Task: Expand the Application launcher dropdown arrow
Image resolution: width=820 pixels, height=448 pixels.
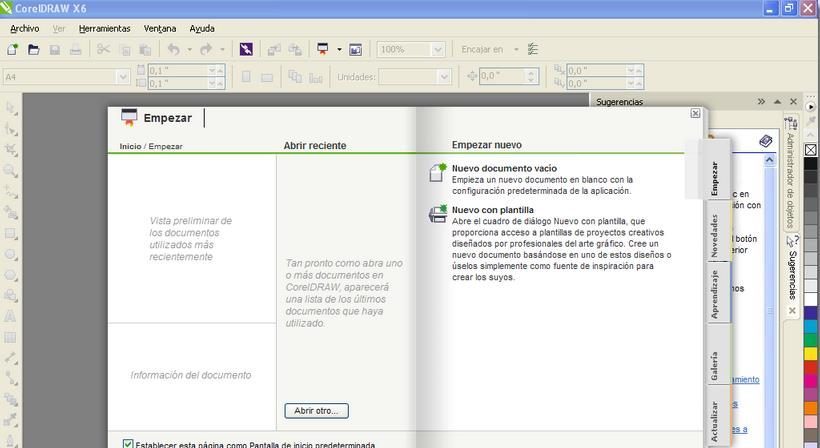Action: point(339,49)
